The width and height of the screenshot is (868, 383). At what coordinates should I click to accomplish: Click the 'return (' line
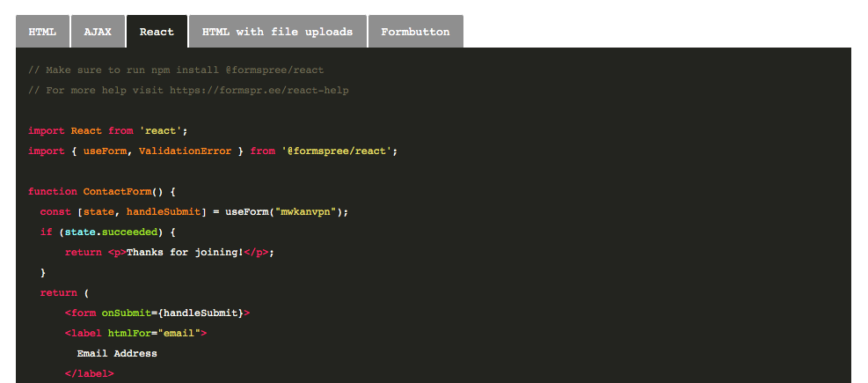(x=64, y=292)
